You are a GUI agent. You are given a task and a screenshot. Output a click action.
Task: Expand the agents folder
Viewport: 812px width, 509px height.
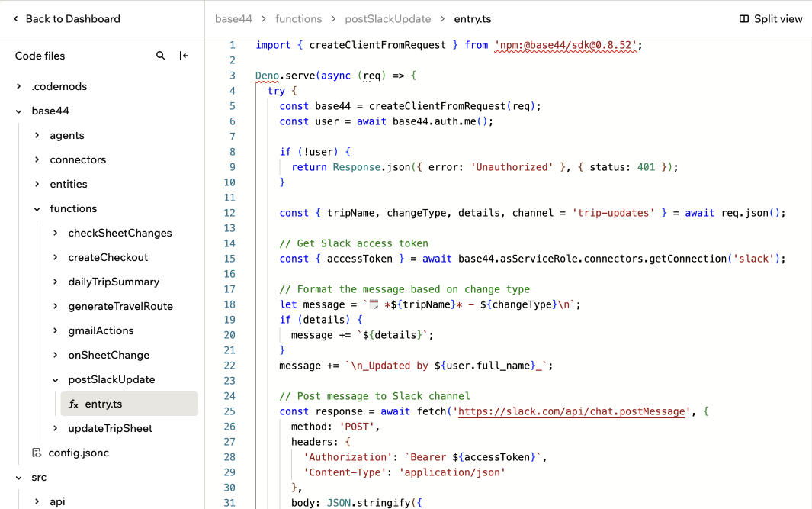[x=37, y=135]
